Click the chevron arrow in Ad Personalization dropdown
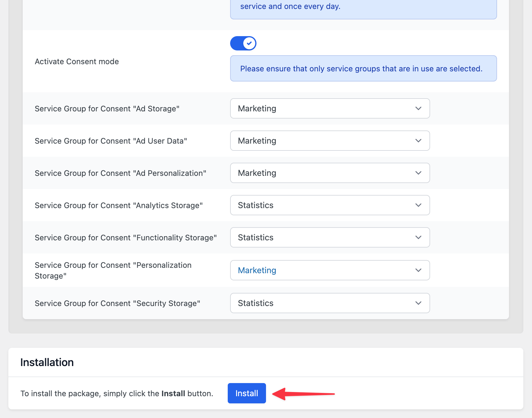The height and width of the screenshot is (418, 532). coord(418,173)
